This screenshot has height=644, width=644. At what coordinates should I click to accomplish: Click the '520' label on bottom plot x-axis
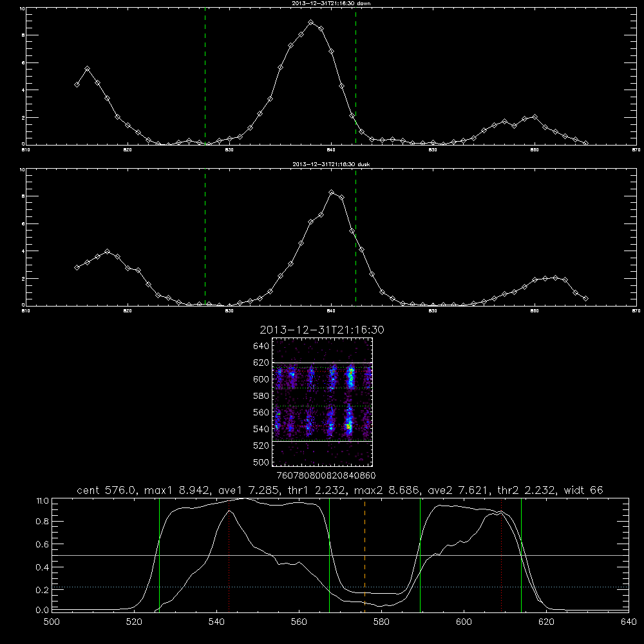(134, 622)
